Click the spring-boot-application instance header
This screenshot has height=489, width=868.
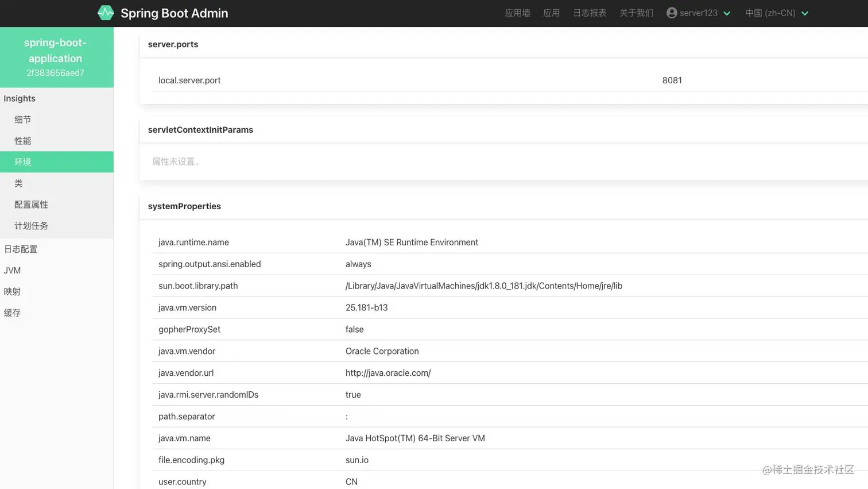pos(57,57)
